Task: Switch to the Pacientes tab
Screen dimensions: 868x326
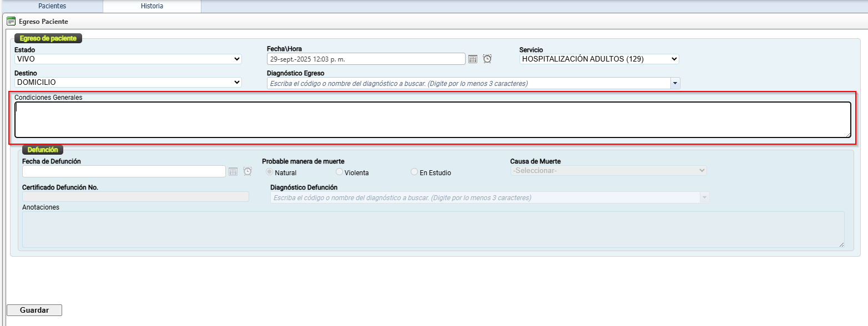Action: [x=52, y=6]
